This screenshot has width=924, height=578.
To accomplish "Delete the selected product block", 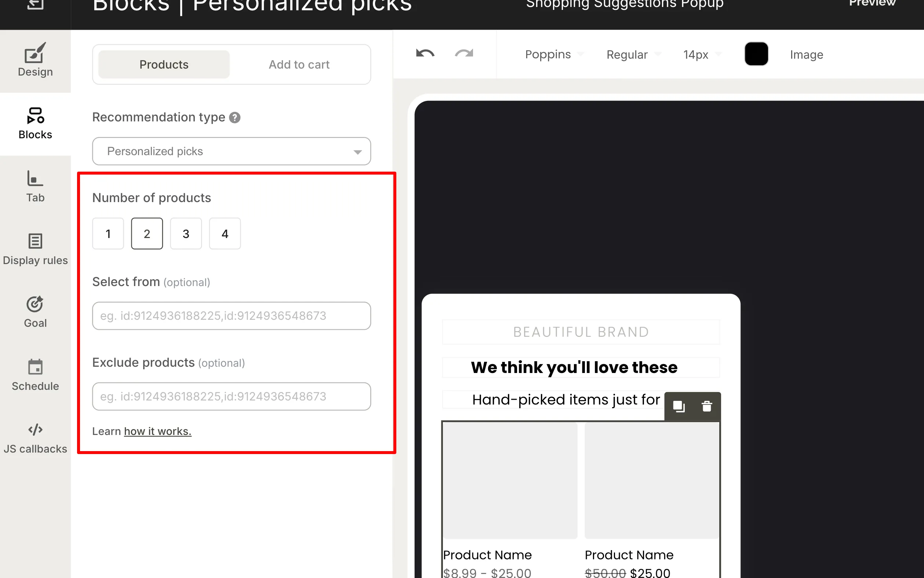I will (707, 406).
